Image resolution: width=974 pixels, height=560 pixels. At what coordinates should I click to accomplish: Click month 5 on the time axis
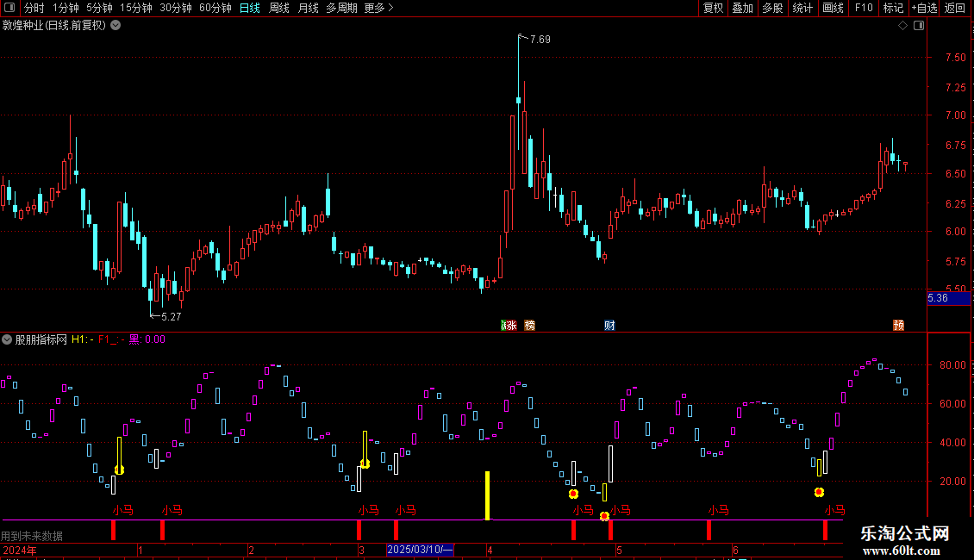pos(620,550)
